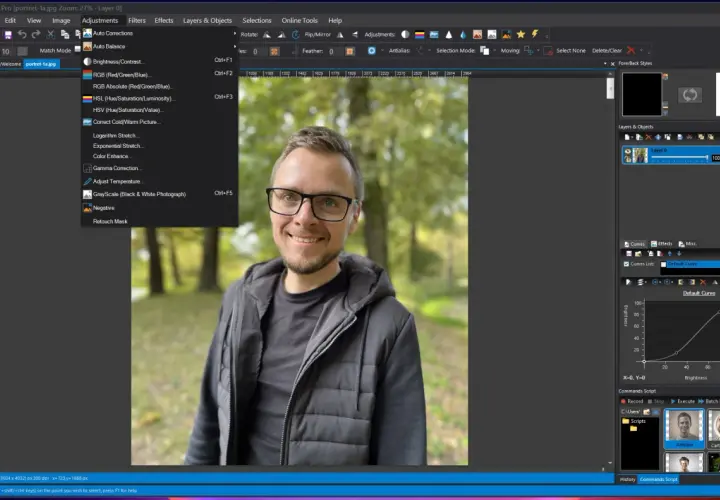Open the Selections menu
The height and width of the screenshot is (500, 720).
coord(257,20)
